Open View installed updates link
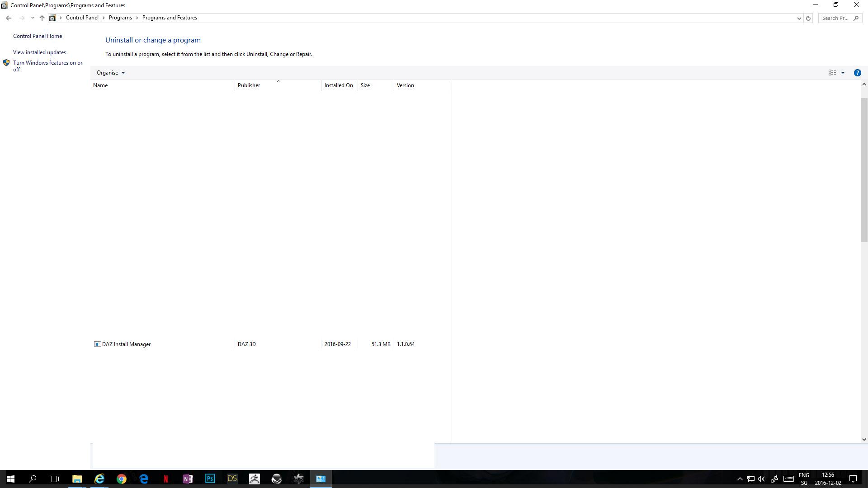The image size is (868, 488). (x=39, y=52)
